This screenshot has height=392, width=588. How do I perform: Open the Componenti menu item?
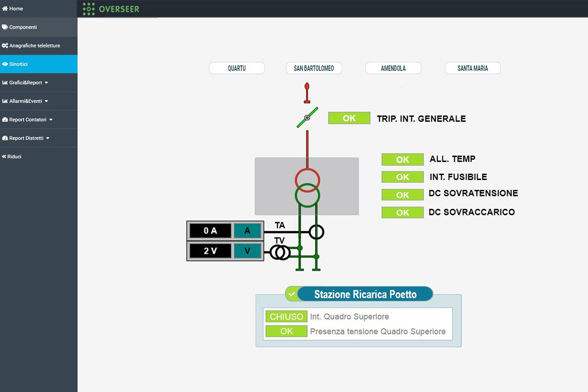click(39, 27)
